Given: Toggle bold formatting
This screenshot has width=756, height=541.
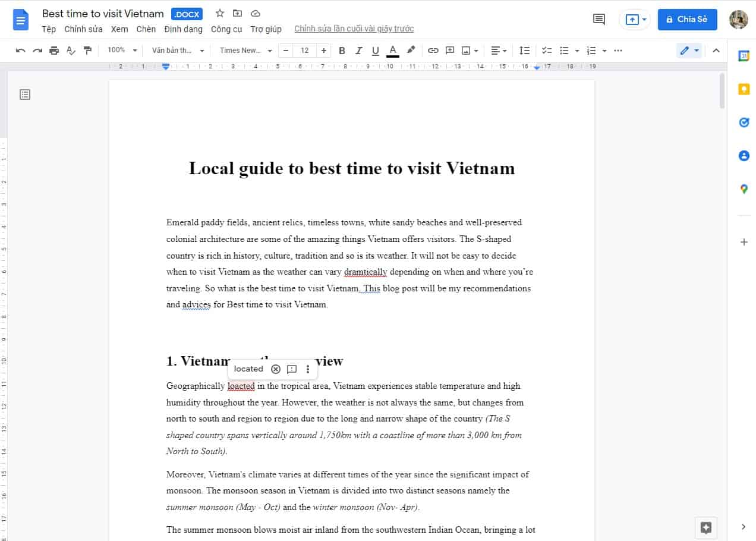Looking at the screenshot, I should point(342,51).
